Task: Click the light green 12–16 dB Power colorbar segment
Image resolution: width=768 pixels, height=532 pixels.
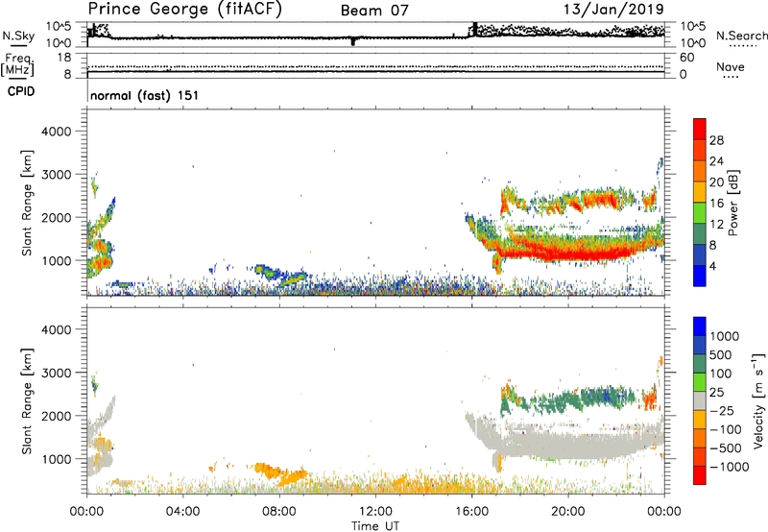Action: point(700,213)
